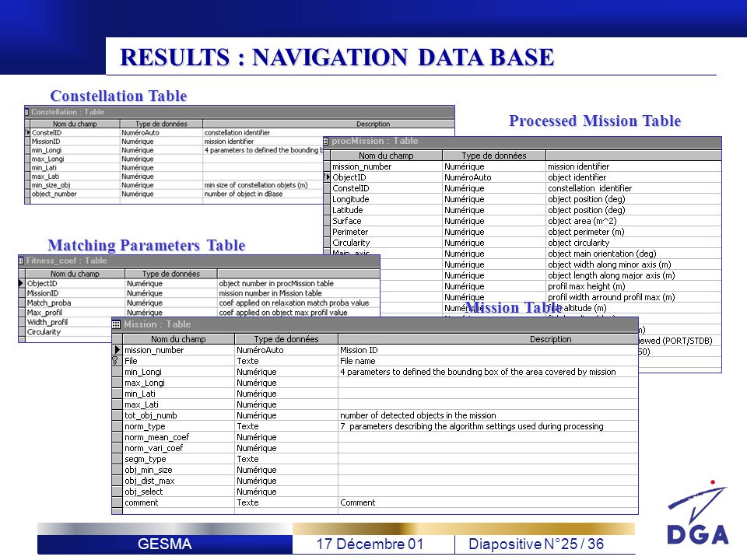Image resolution: width=747 pixels, height=560 pixels.
Task: Click the procMission table window icon
Action: 326,141
